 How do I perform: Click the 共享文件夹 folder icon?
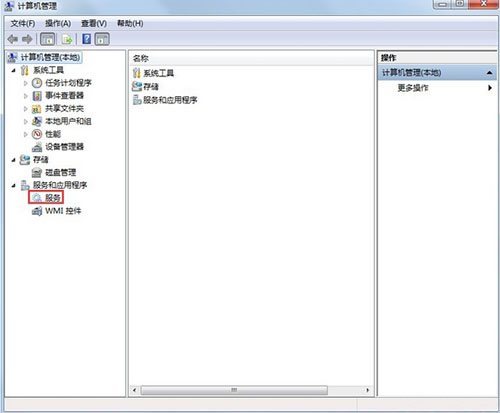click(37, 109)
